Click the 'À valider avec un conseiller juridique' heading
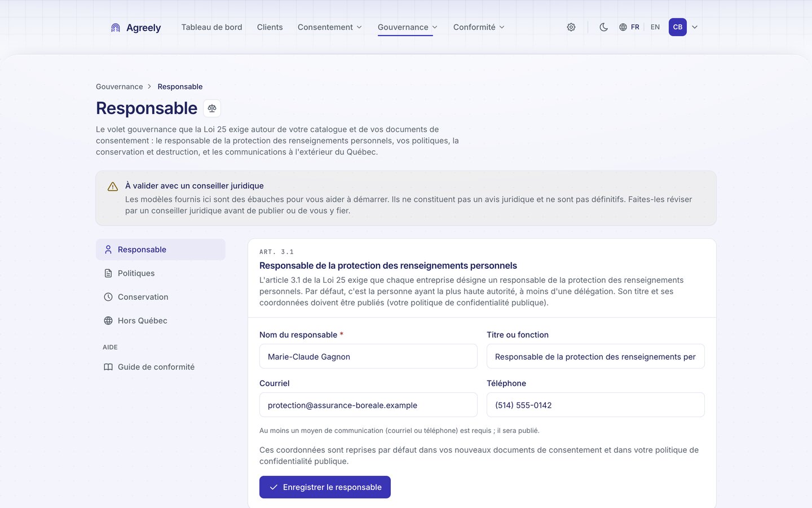This screenshot has height=508, width=812. point(195,186)
